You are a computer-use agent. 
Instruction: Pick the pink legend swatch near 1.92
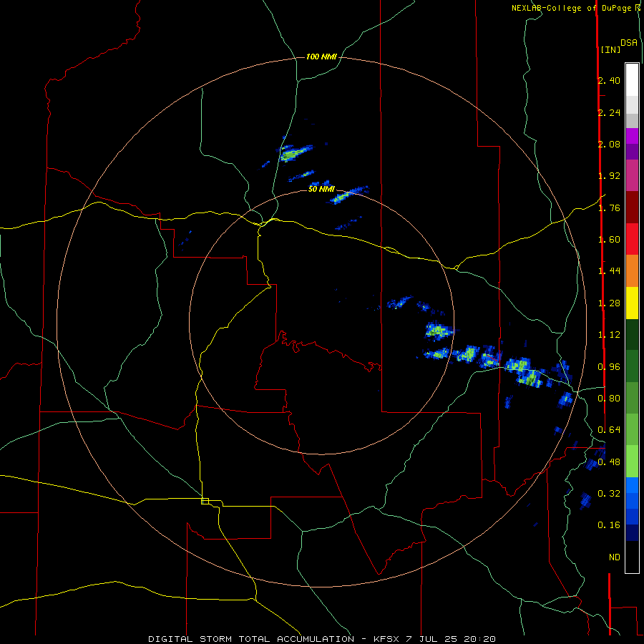click(632, 175)
